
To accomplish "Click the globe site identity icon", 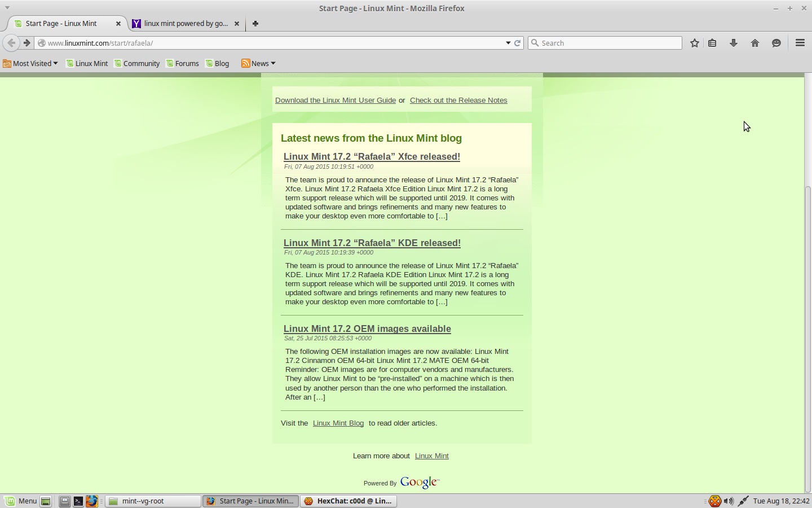I will coord(42,43).
